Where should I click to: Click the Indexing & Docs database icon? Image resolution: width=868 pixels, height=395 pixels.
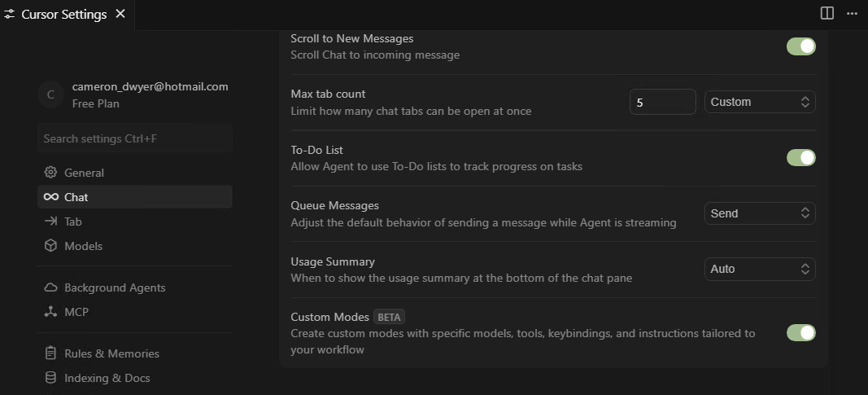point(50,378)
